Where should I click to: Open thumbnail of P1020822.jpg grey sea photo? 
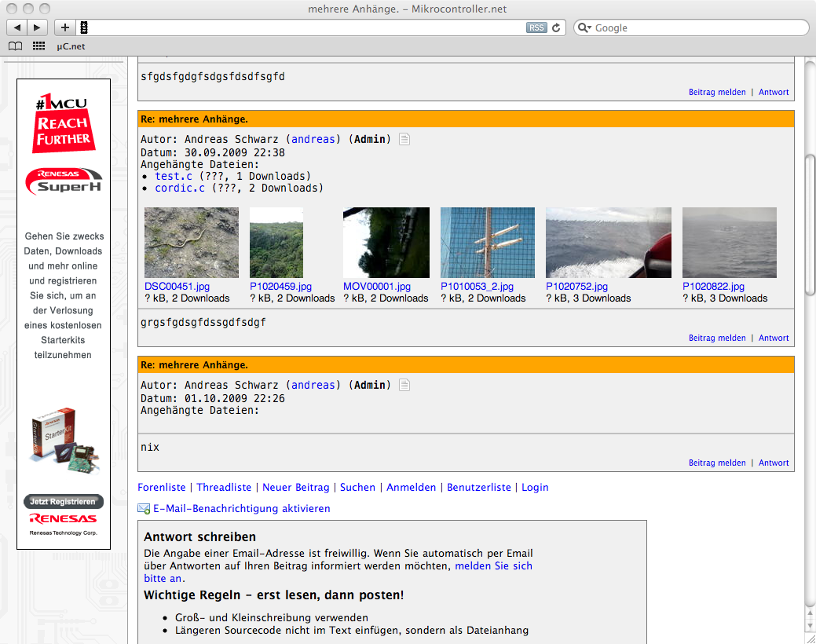pyautogui.click(x=730, y=243)
